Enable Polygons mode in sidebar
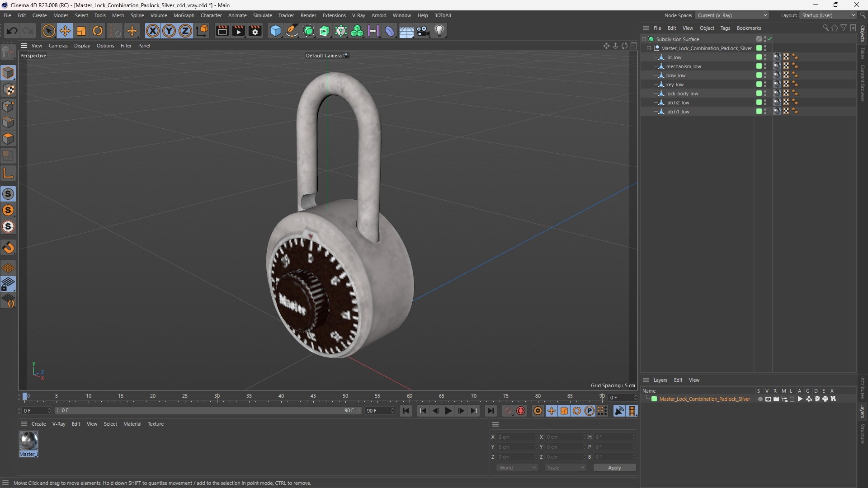Viewport: 868px width, 488px height. [8, 139]
